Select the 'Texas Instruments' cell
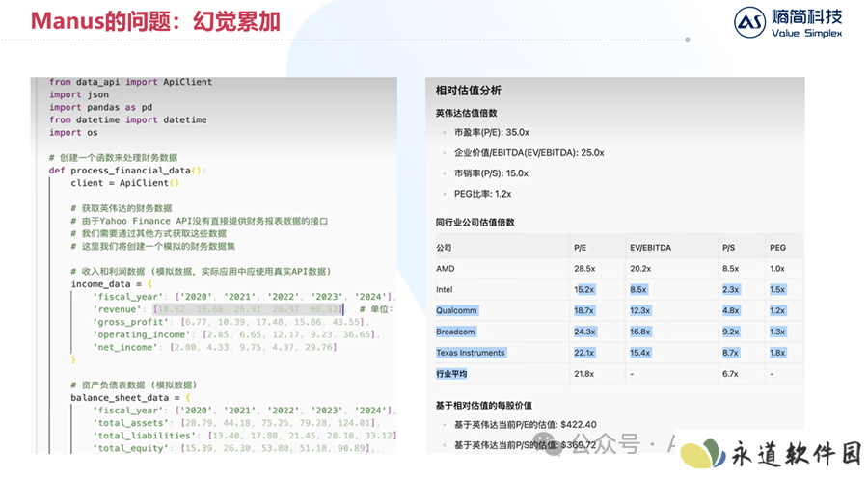 [x=471, y=353]
